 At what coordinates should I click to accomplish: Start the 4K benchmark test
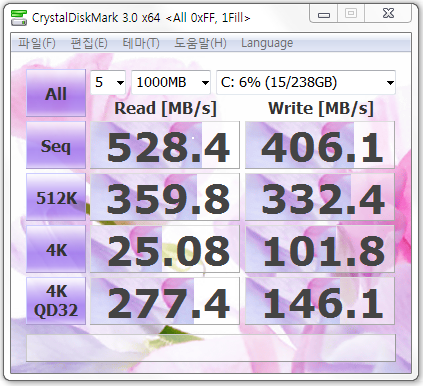(56, 249)
